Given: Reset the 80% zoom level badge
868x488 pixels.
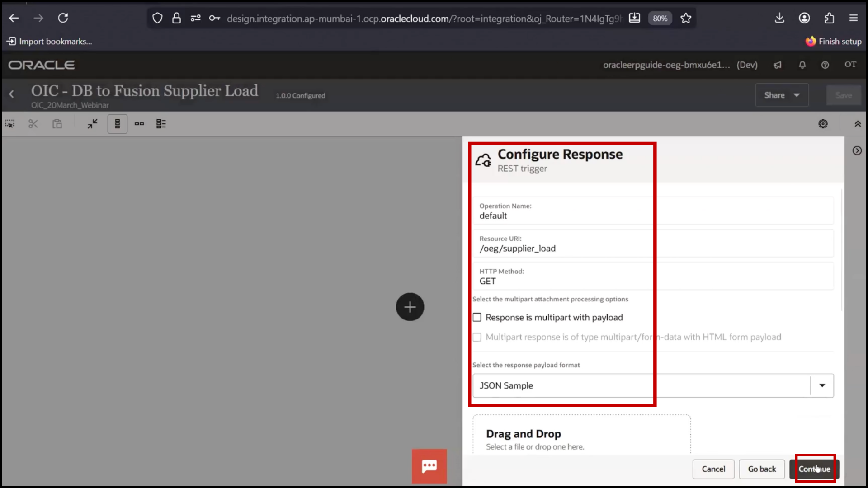Looking at the screenshot, I should pos(660,19).
